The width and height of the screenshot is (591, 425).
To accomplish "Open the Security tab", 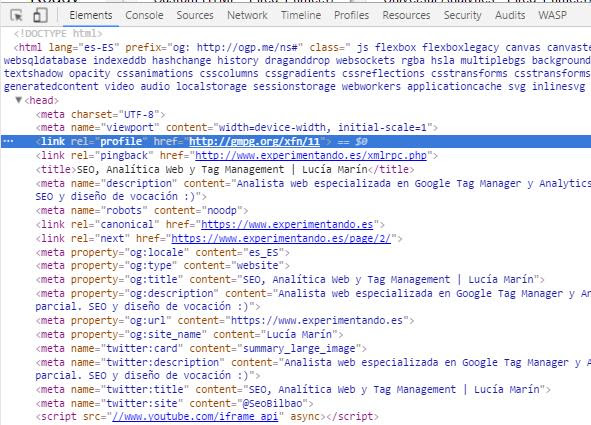I will click(x=462, y=15).
